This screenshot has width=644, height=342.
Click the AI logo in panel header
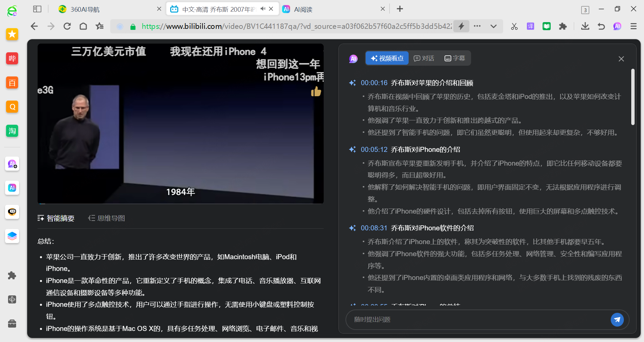coord(353,59)
